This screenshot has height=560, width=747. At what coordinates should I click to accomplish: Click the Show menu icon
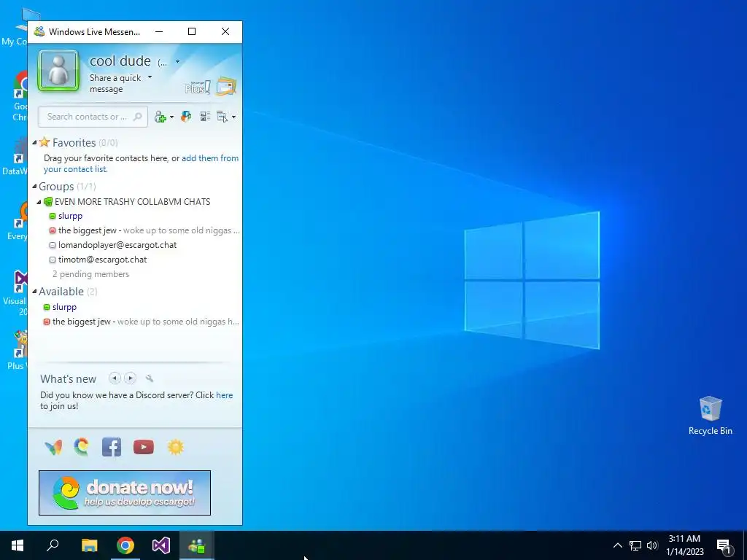click(222, 117)
